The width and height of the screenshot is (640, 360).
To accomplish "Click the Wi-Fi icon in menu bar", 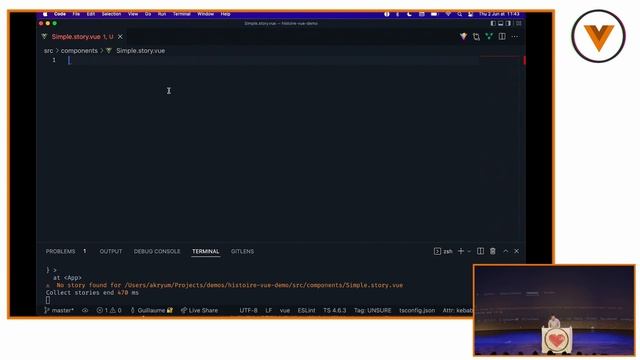I will point(448,14).
